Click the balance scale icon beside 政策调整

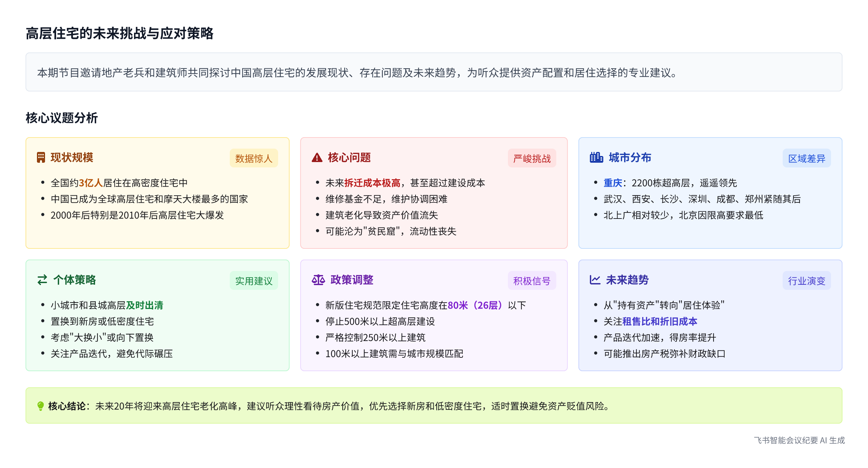click(318, 280)
